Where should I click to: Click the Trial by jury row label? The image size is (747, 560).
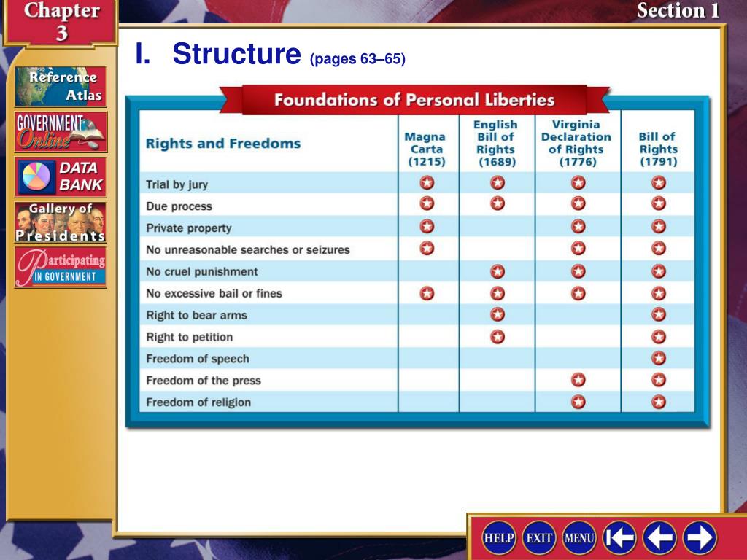pos(177,184)
